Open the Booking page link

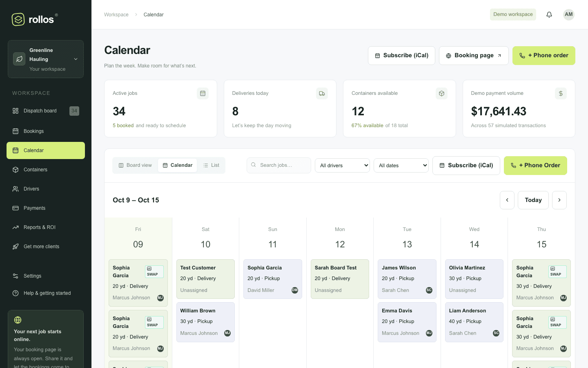click(474, 56)
